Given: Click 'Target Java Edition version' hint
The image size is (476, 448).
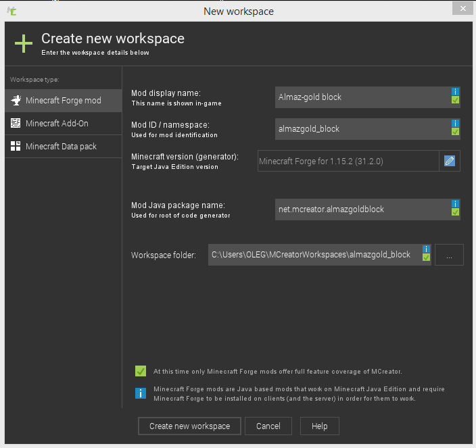Looking at the screenshot, I should [174, 167].
